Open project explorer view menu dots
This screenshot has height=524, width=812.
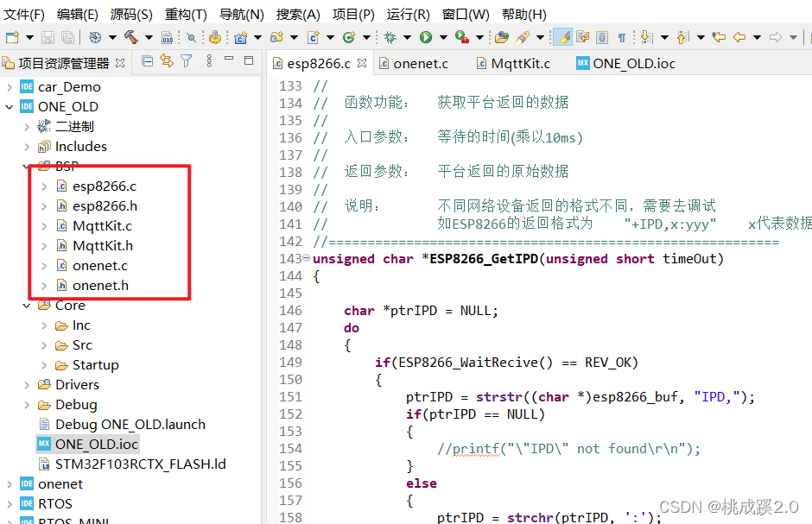click(x=209, y=61)
